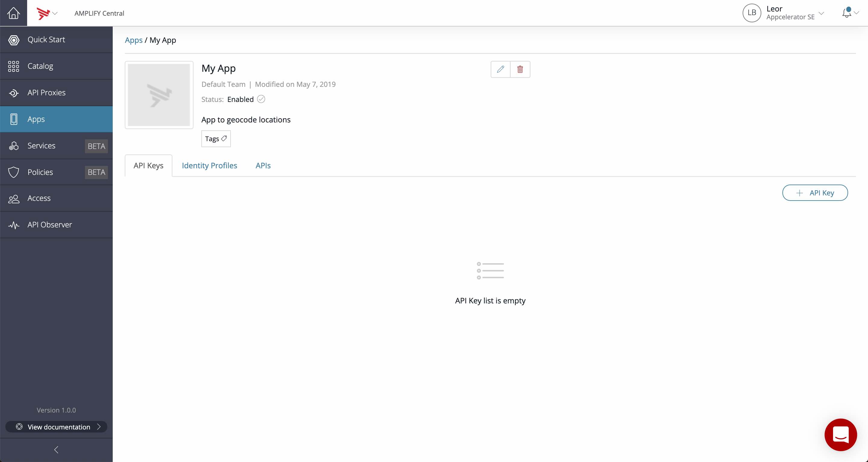This screenshot has height=462, width=868.
Task: Click the Quick Start sidebar icon
Action: click(14, 40)
